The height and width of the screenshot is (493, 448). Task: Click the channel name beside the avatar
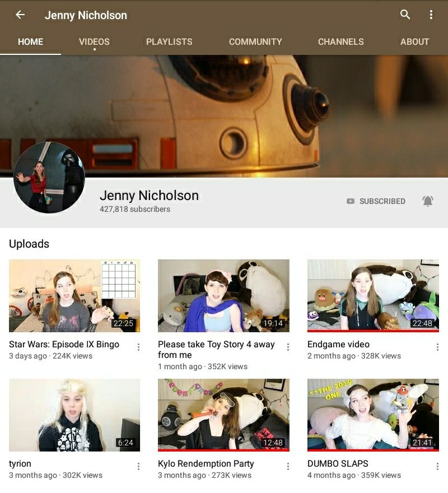click(x=150, y=196)
